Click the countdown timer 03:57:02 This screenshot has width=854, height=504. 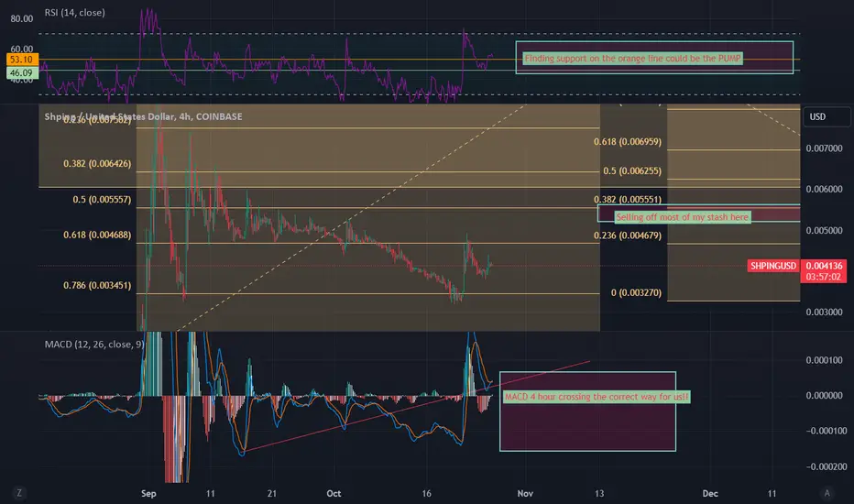pyautogui.click(x=824, y=277)
